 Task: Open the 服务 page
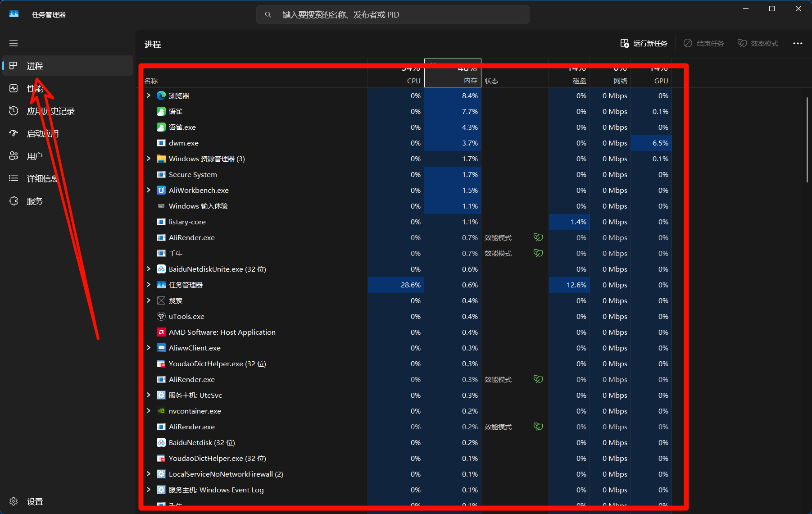pos(68,201)
